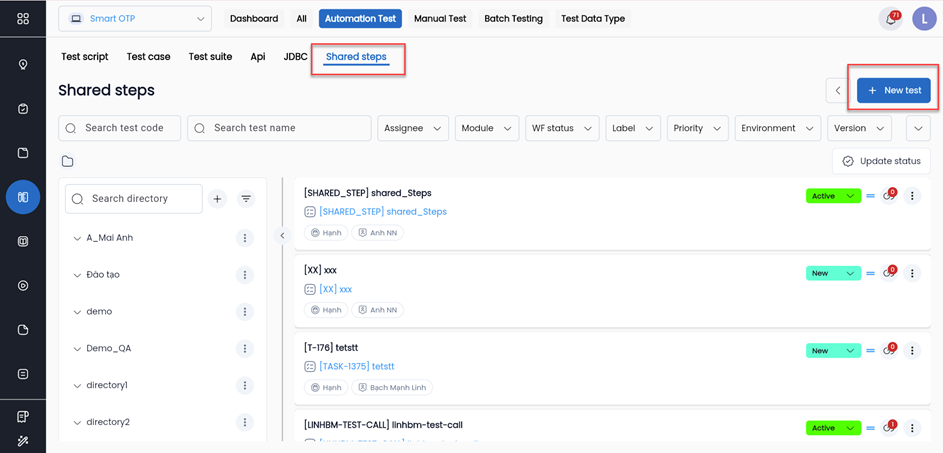Viewport: 943px width, 453px height.
Task: Click the user avatar L icon
Action: (924, 19)
